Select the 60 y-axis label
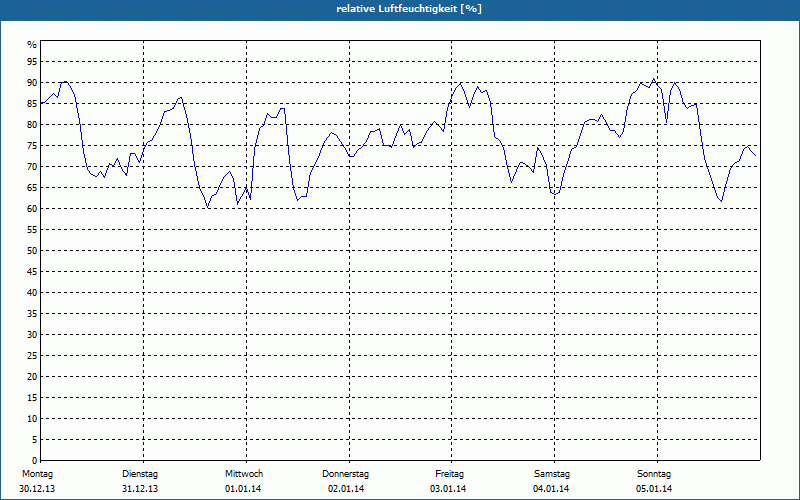 pyautogui.click(x=32, y=209)
